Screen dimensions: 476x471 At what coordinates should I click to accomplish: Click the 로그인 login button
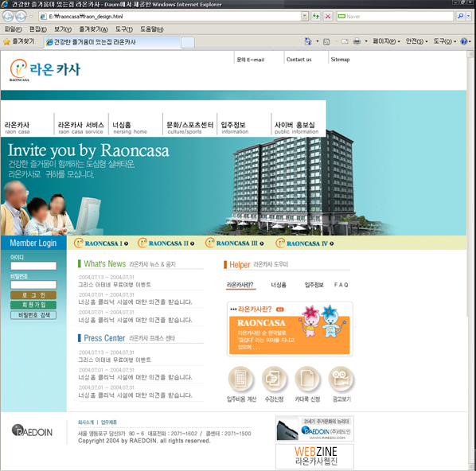[x=33, y=295]
